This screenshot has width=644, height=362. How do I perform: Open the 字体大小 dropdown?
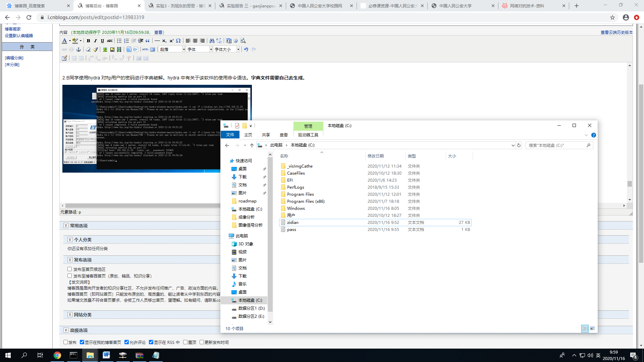point(227,50)
